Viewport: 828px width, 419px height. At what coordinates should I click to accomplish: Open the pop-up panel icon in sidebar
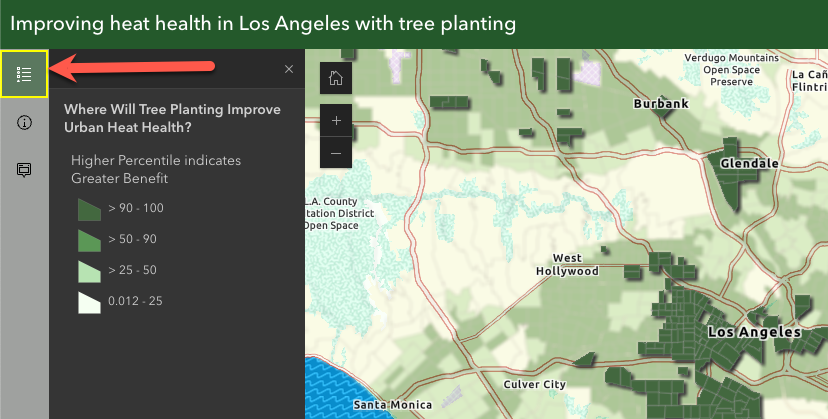pyautogui.click(x=24, y=169)
